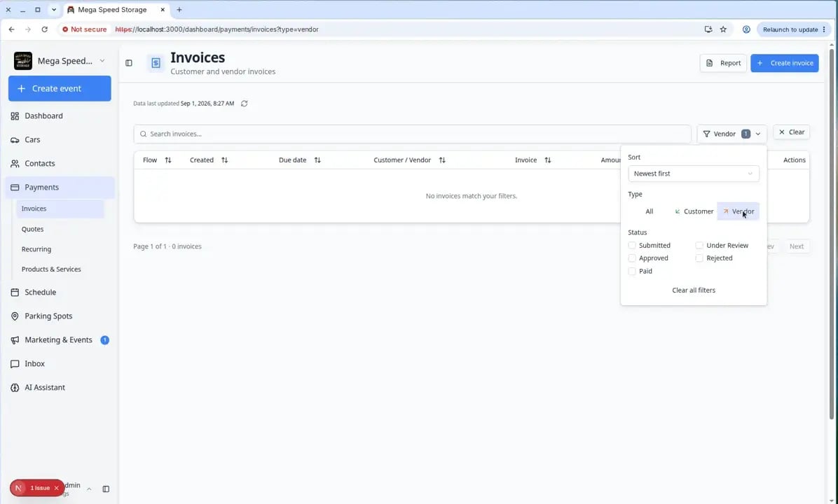Check the Submitted status checkbox
Image resolution: width=838 pixels, height=504 pixels.
pyautogui.click(x=632, y=246)
